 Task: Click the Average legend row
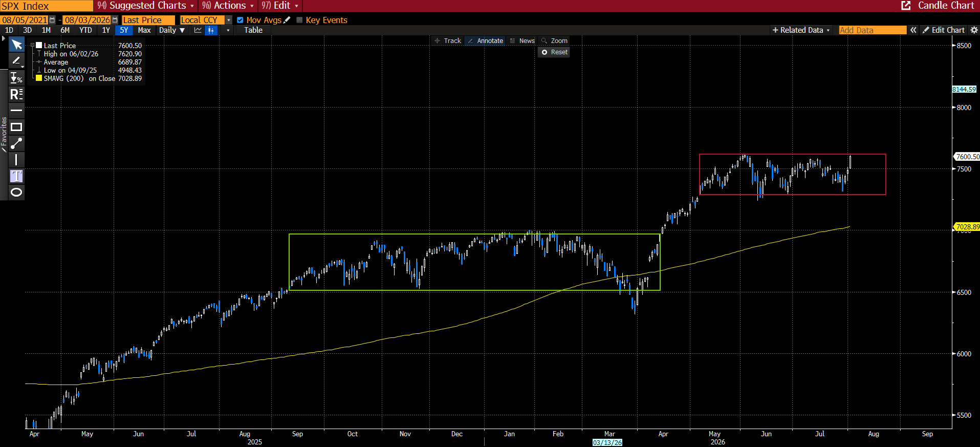90,62
